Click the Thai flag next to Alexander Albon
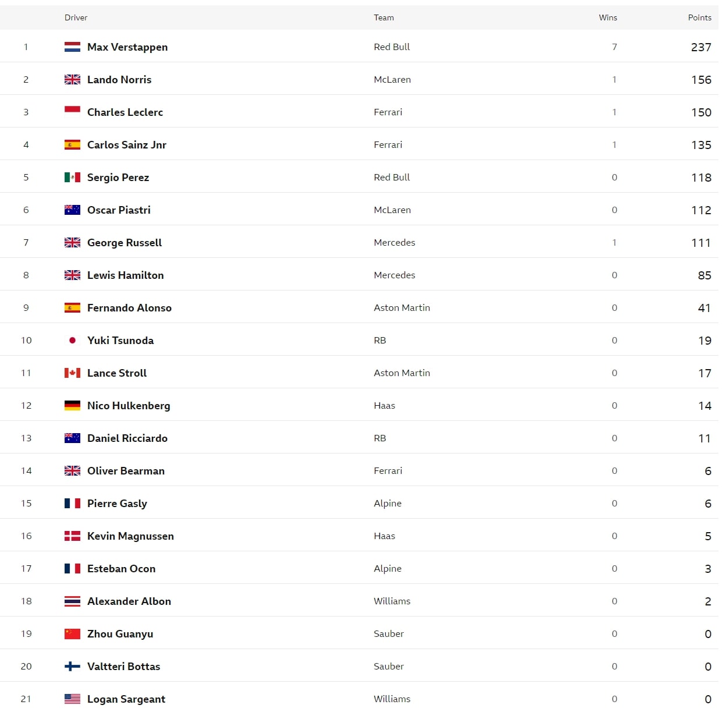This screenshot has width=728, height=712. [x=72, y=601]
